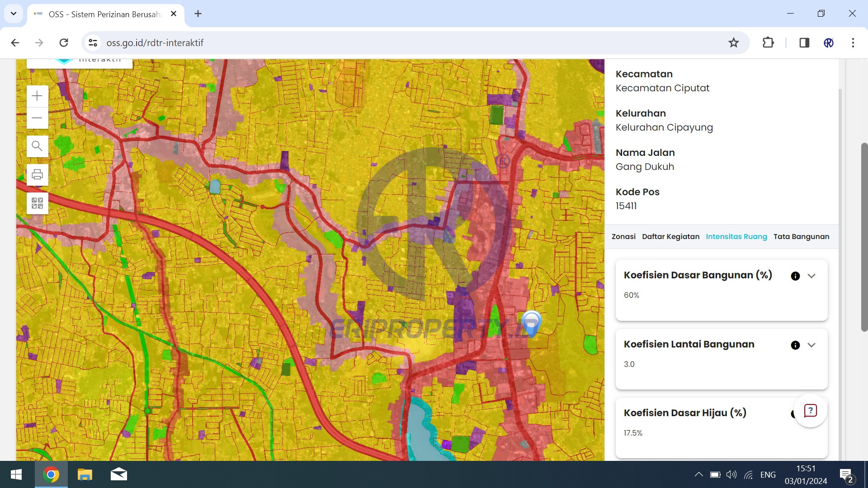Toggle the browser side panel
Viewport: 868px width, 488px height.
pos(804,43)
